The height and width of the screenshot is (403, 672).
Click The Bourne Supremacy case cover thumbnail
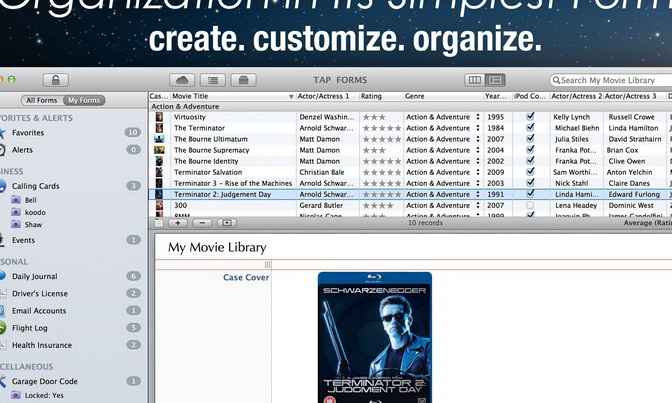coord(159,150)
